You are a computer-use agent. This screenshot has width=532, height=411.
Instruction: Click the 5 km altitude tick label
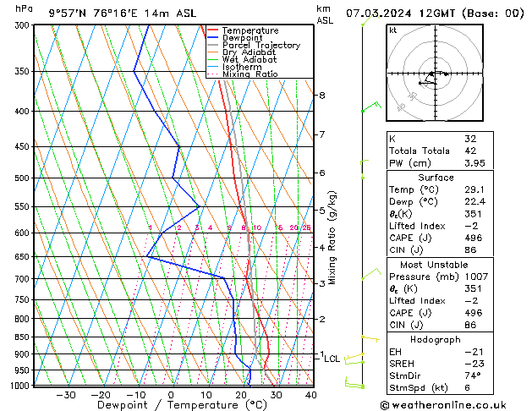coord(322,211)
